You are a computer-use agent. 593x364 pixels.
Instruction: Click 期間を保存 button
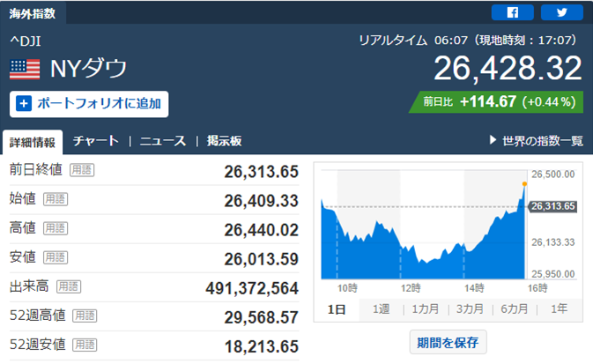pos(448,343)
